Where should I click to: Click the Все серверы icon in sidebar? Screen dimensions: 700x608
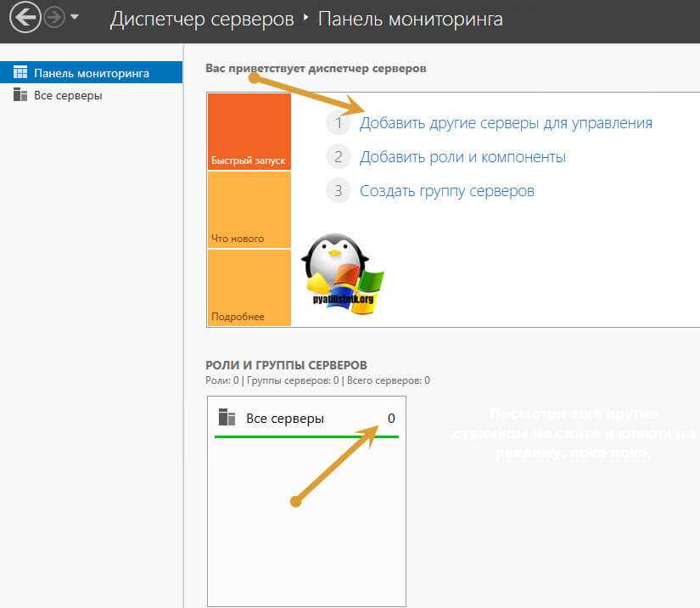coord(20,95)
